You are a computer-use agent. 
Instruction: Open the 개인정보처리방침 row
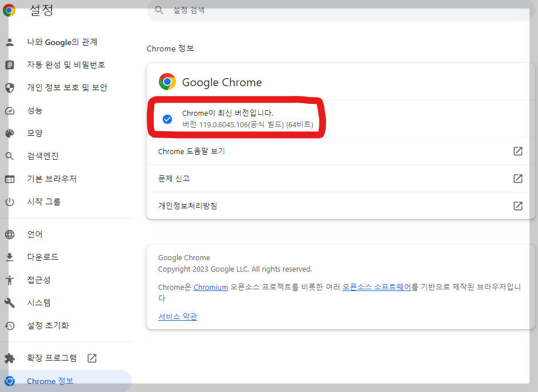coord(340,206)
